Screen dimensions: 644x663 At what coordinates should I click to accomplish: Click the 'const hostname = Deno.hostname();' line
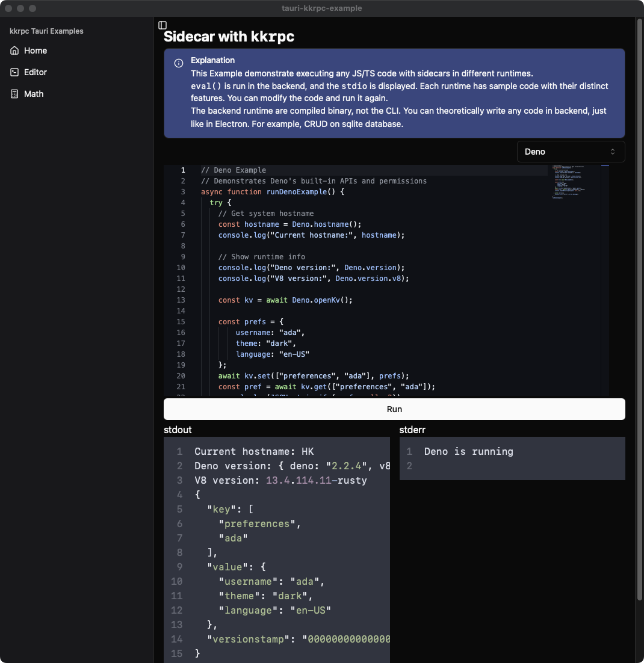290,224
